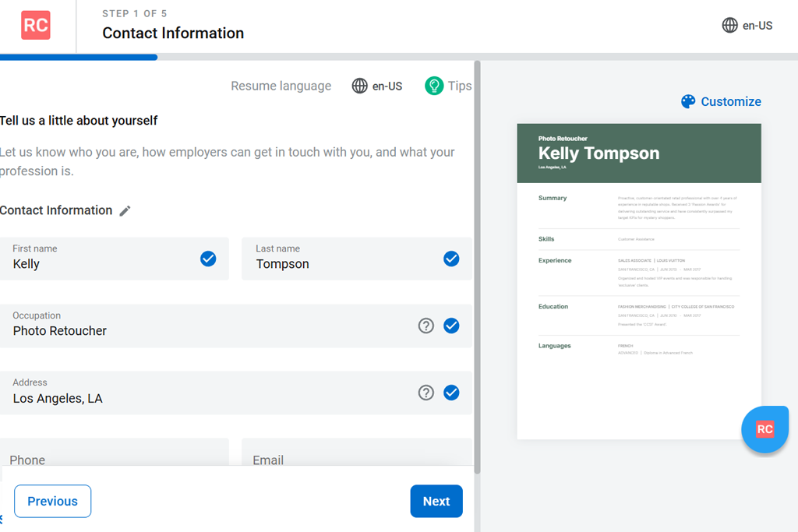Screen dimensions: 798x532
Task: Open Customize resume design link
Action: (721, 102)
